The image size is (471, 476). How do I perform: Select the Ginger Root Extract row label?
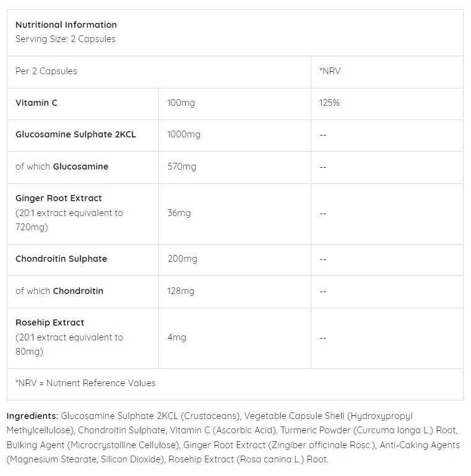59,199
